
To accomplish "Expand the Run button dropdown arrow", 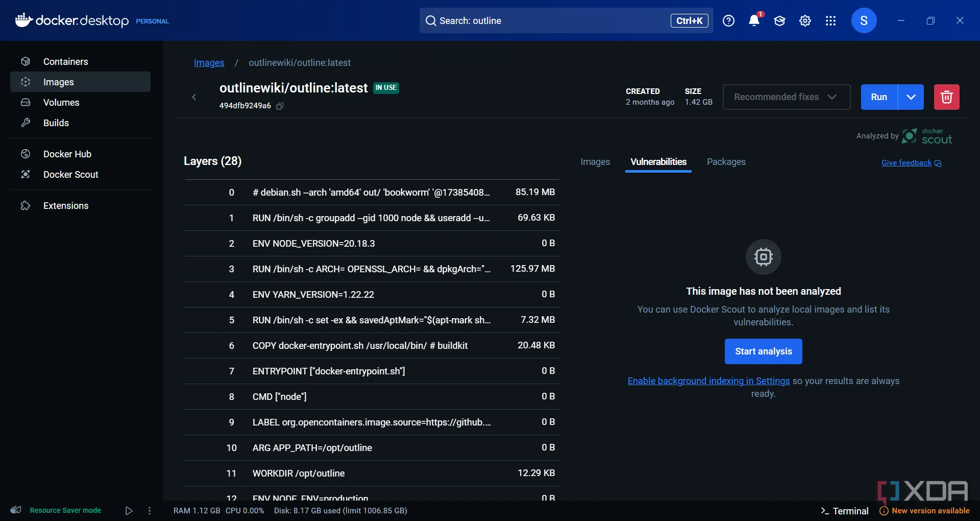I will click(x=911, y=97).
